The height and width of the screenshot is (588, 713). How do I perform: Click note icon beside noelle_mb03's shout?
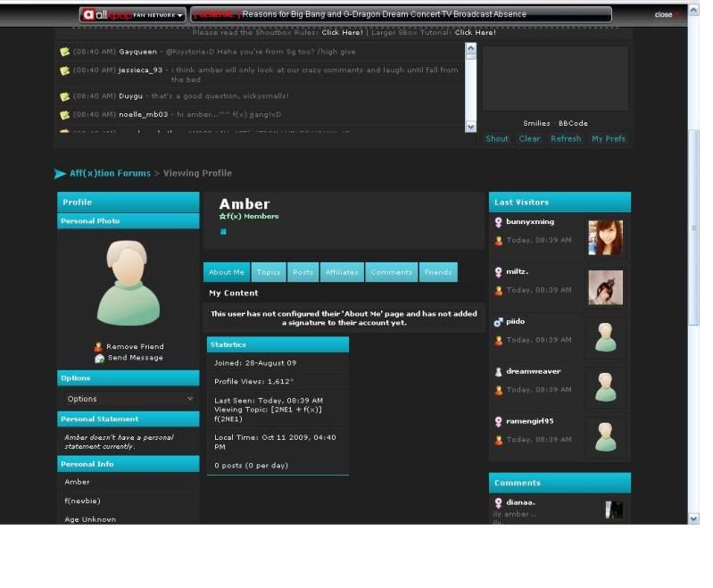tap(64, 115)
